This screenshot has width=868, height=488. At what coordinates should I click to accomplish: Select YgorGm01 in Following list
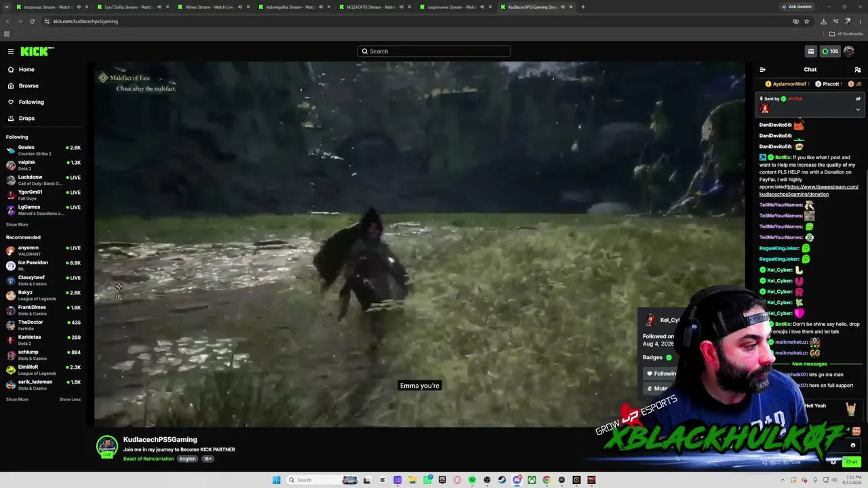tap(43, 195)
